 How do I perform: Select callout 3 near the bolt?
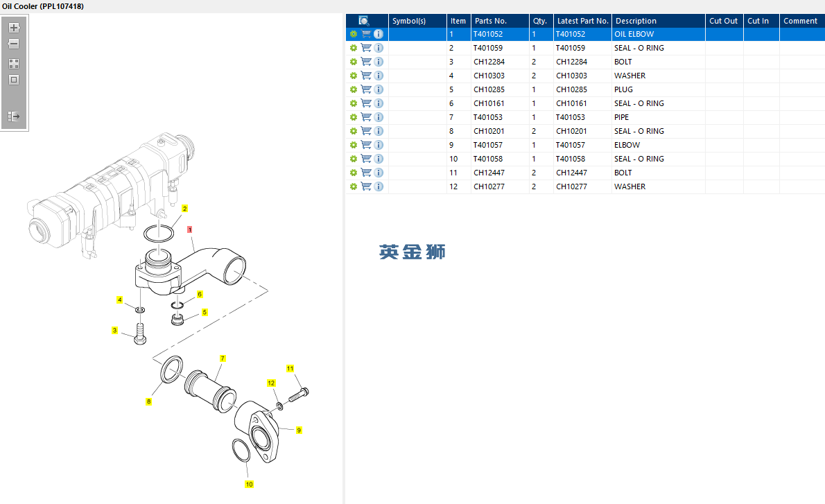point(114,331)
